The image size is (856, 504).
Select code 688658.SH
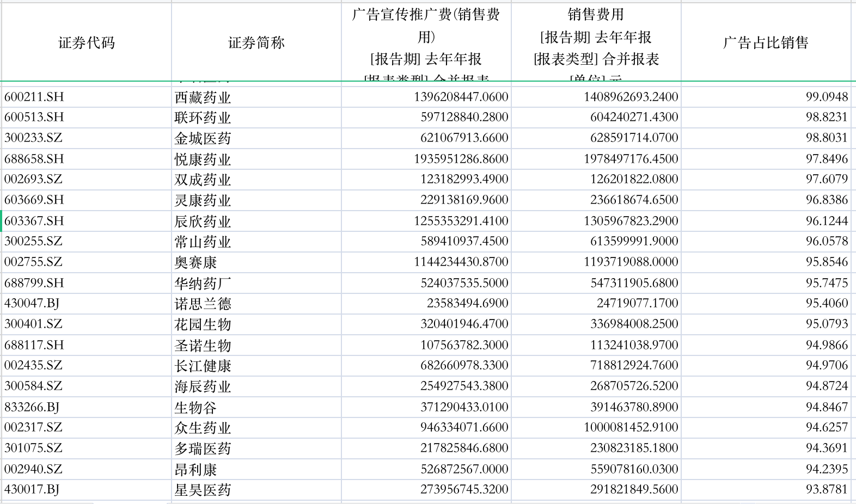[x=87, y=159]
